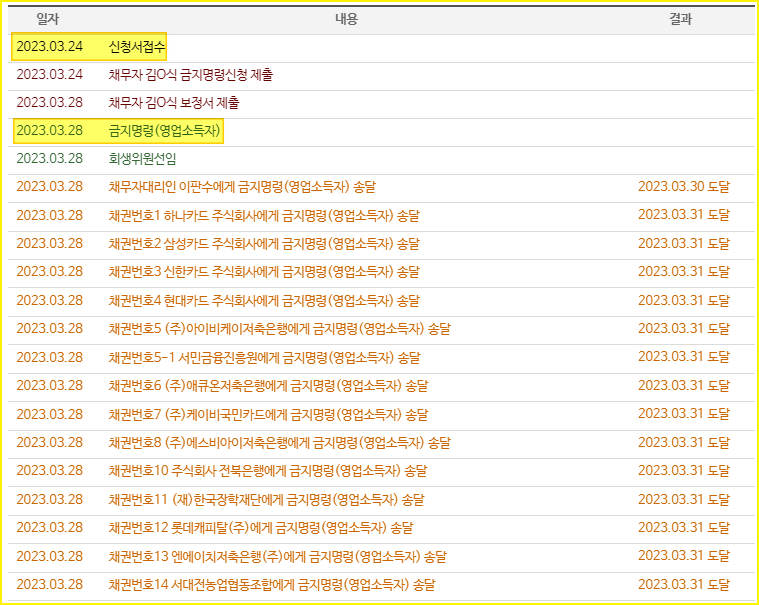
Task: Click the date of 롯데캐피탈(주) row
Action: pos(50,528)
